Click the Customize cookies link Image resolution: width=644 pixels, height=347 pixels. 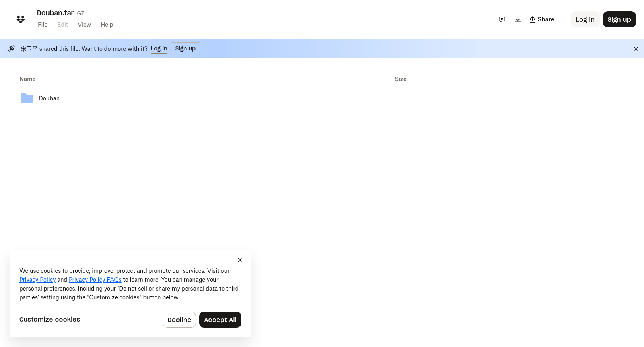pyautogui.click(x=50, y=320)
